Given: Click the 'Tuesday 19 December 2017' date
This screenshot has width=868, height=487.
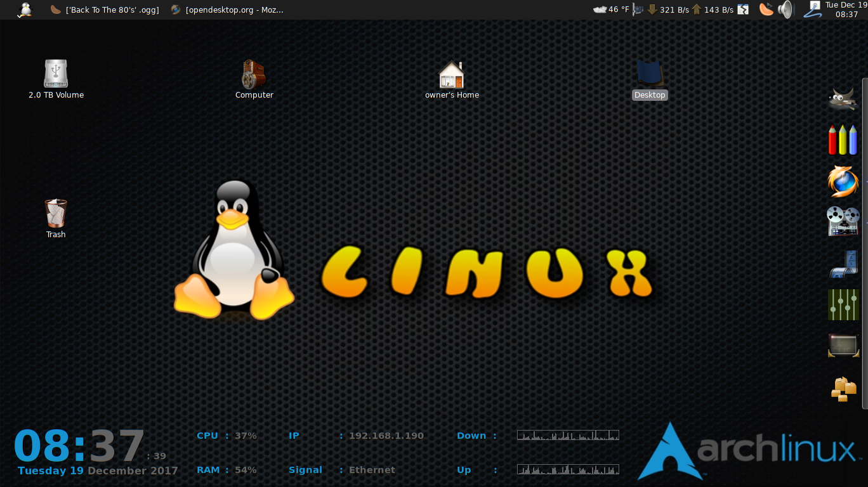Looking at the screenshot, I should (98, 471).
